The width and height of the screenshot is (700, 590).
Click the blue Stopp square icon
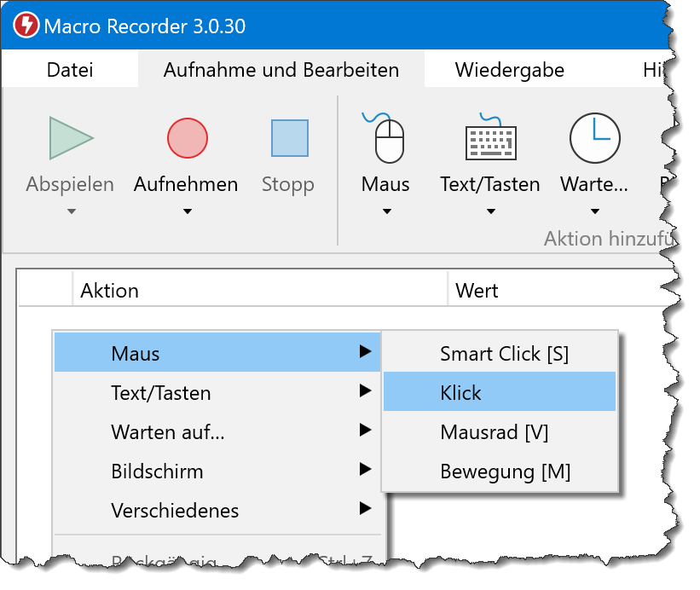tap(289, 138)
